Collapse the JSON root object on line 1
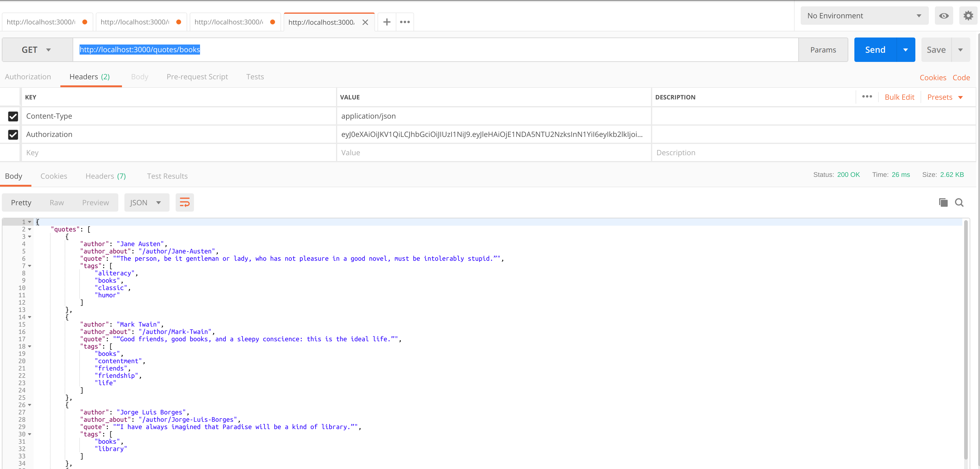 (30, 222)
